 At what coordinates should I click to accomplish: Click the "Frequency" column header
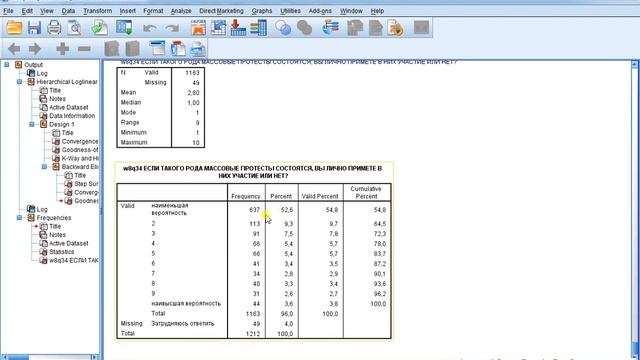point(246,196)
